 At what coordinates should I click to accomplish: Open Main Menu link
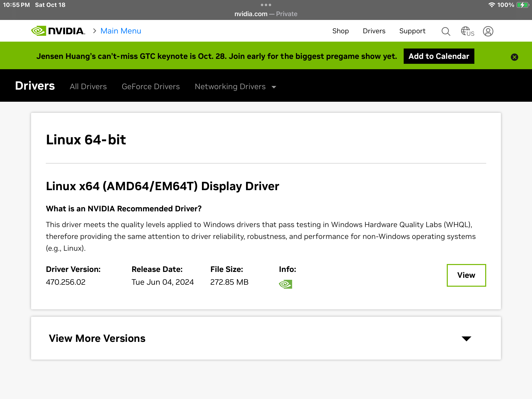(121, 31)
